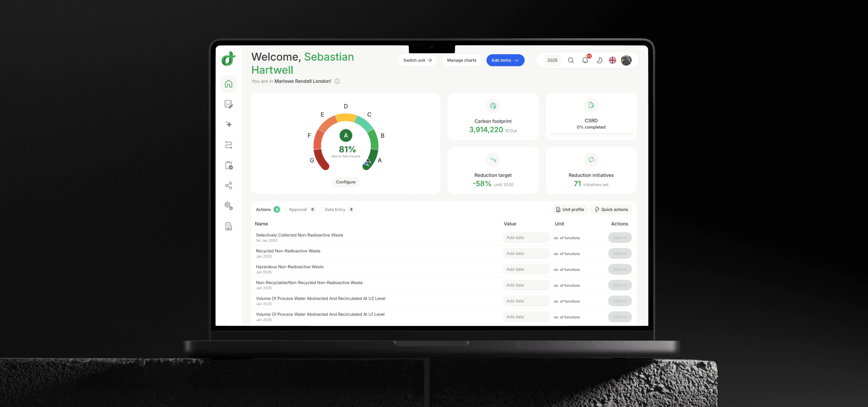Switch to the Approval tab

(x=302, y=210)
